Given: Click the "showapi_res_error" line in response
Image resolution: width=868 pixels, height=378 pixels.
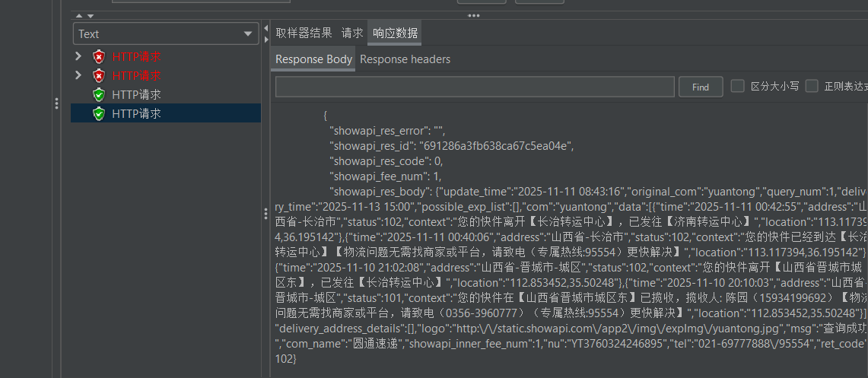Looking at the screenshot, I should pyautogui.click(x=387, y=131).
